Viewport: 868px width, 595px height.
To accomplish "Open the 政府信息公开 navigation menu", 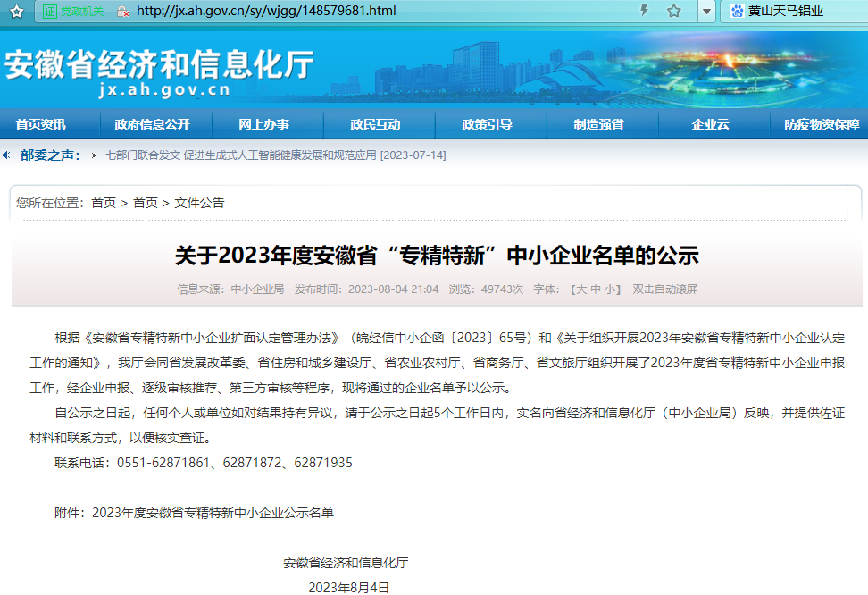I will click(x=152, y=125).
